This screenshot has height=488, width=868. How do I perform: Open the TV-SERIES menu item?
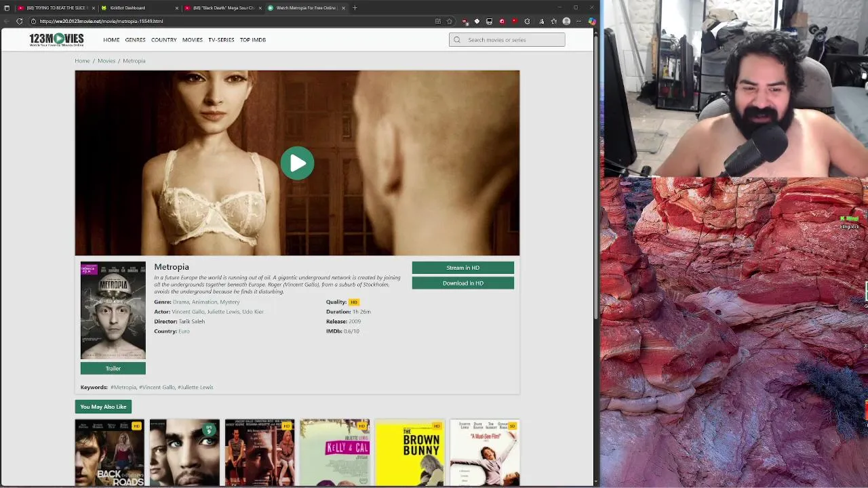click(x=221, y=40)
